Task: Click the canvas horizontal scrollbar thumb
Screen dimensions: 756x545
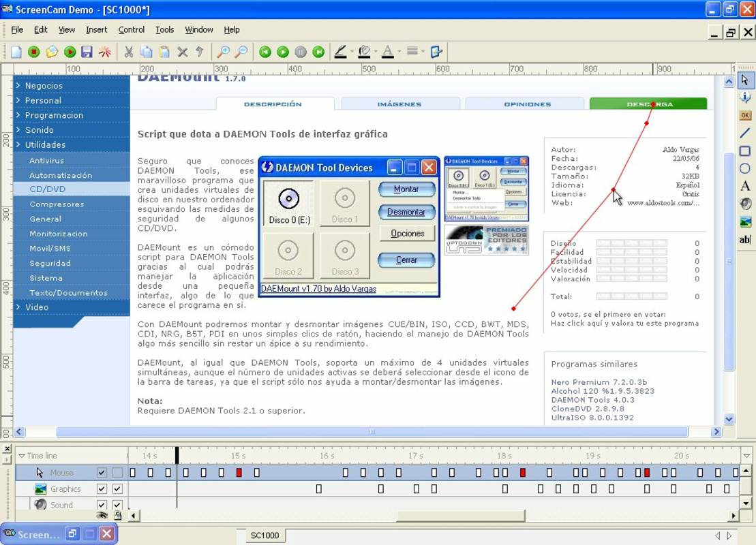Action: (x=372, y=432)
